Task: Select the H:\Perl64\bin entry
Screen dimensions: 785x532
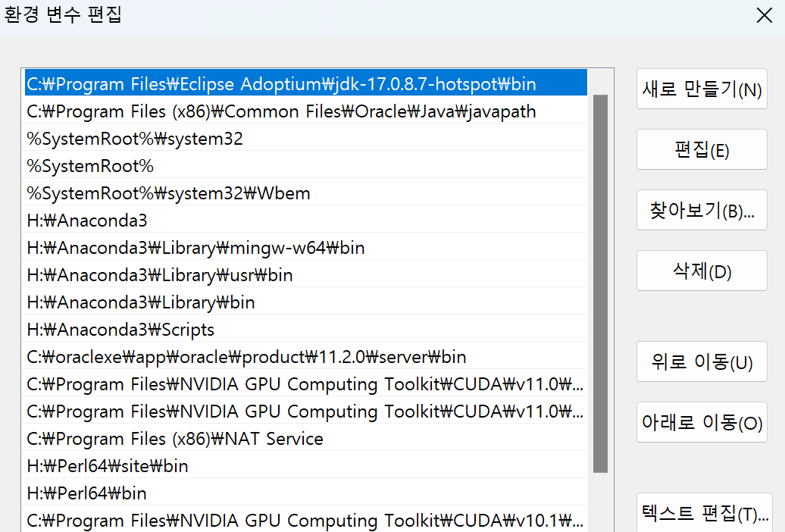Action: [306, 493]
